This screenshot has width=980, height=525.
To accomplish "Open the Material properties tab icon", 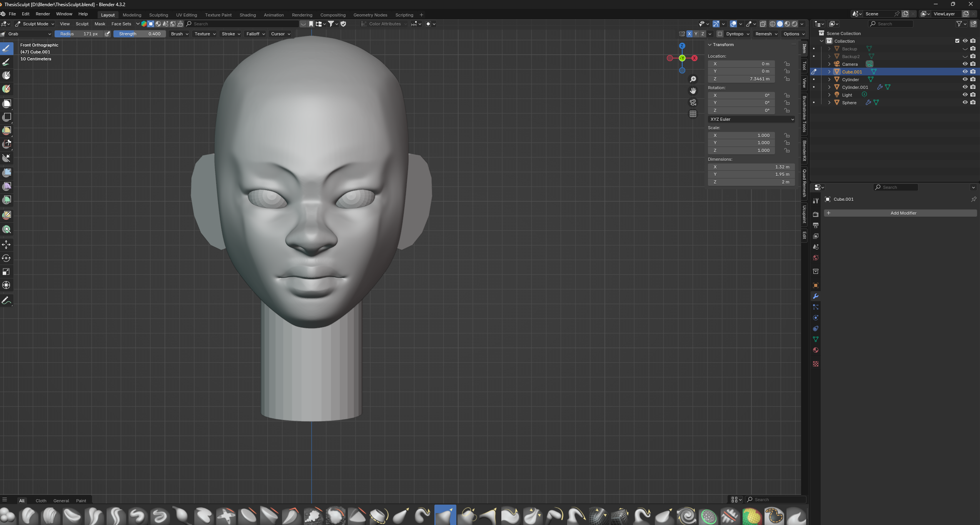I will (x=815, y=350).
